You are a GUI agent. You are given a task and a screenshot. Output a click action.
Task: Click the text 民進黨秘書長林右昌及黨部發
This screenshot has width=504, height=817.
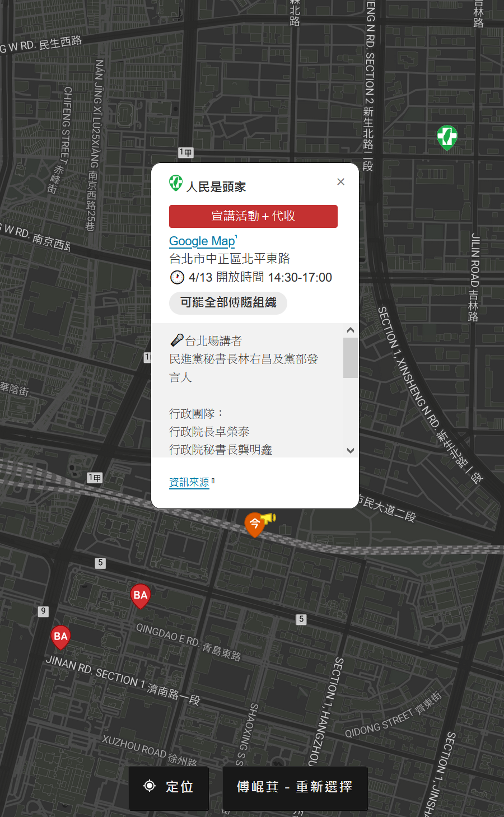tap(244, 359)
